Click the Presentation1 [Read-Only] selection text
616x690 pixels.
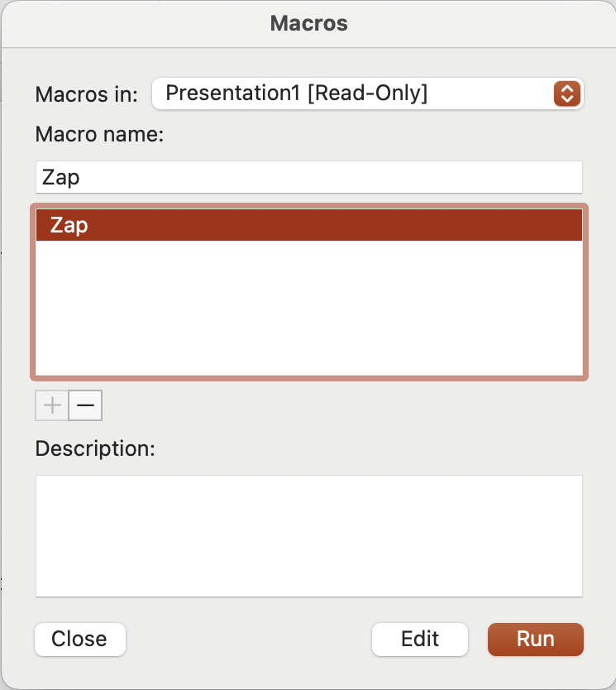[296, 94]
